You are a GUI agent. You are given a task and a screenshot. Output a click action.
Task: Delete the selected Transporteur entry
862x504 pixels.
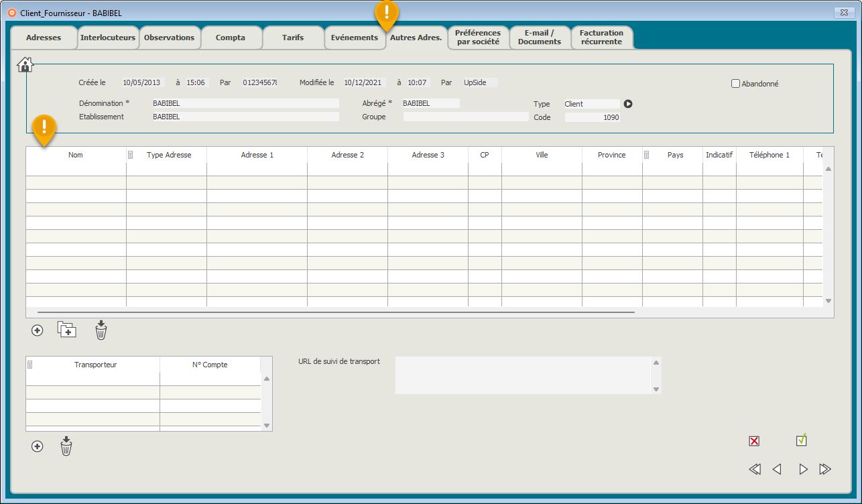coord(66,446)
